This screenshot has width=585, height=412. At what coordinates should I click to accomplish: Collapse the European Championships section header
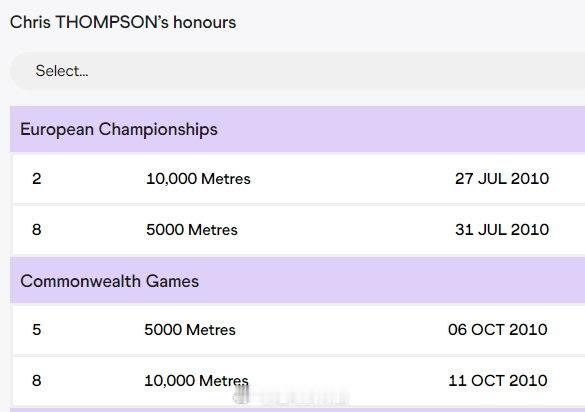coord(298,129)
